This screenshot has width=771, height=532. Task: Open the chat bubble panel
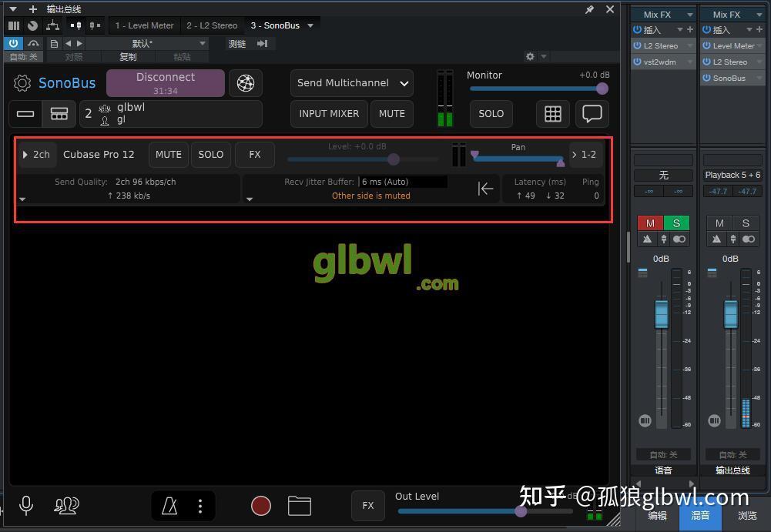[x=592, y=113]
